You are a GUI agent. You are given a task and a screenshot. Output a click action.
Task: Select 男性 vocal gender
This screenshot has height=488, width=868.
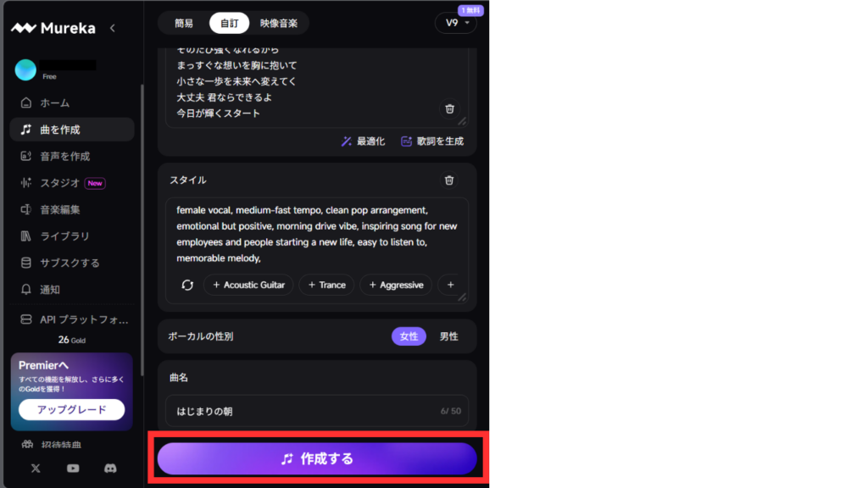448,336
